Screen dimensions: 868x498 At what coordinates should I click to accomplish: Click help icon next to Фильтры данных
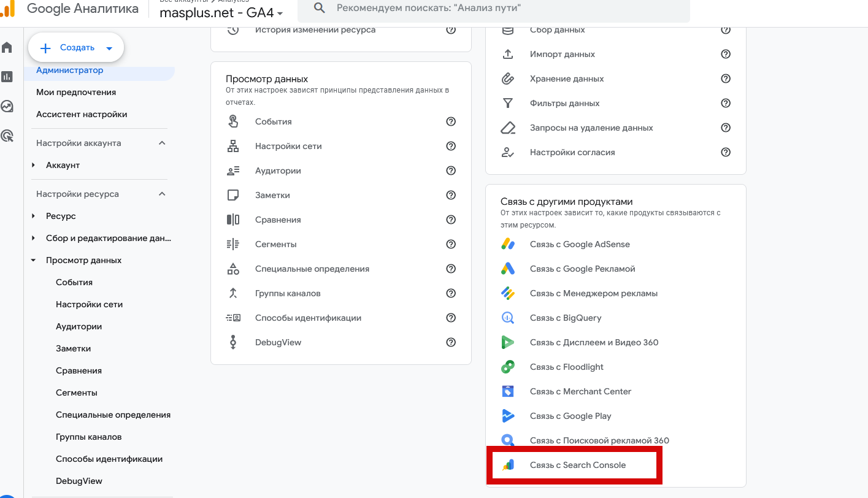click(x=726, y=103)
